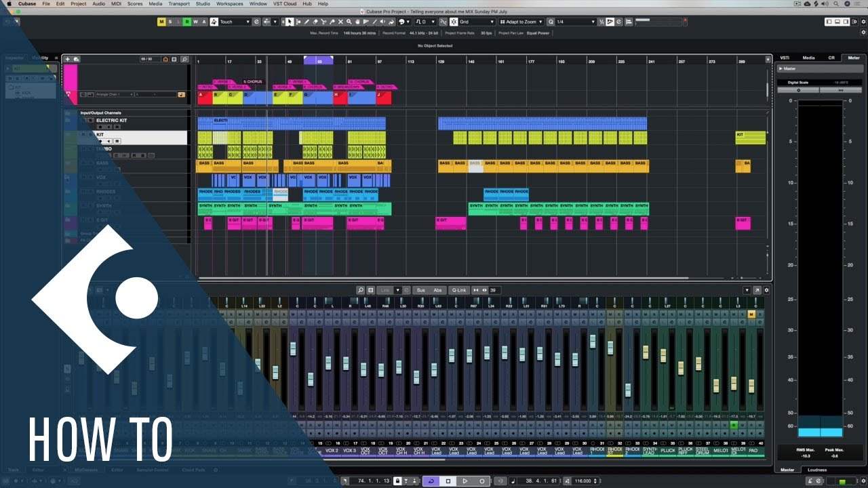Select the Mute tool (X)
868x488 pixels.
pos(340,22)
